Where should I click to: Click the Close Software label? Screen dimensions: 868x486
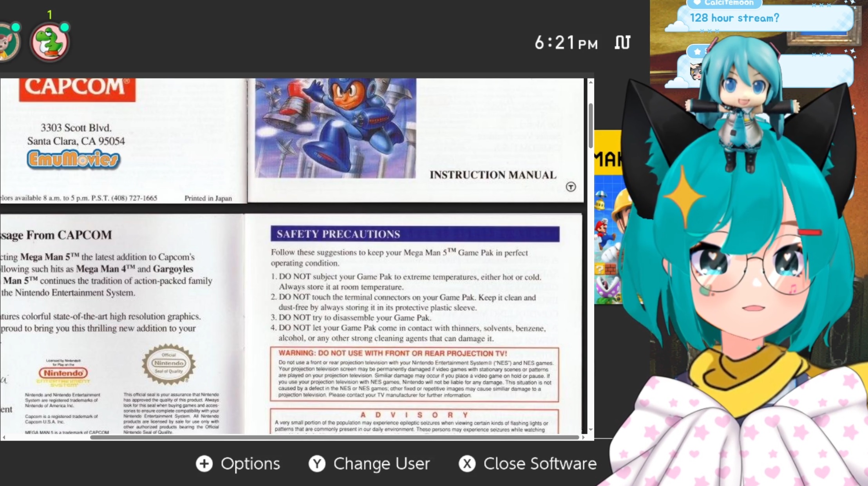pos(539,464)
